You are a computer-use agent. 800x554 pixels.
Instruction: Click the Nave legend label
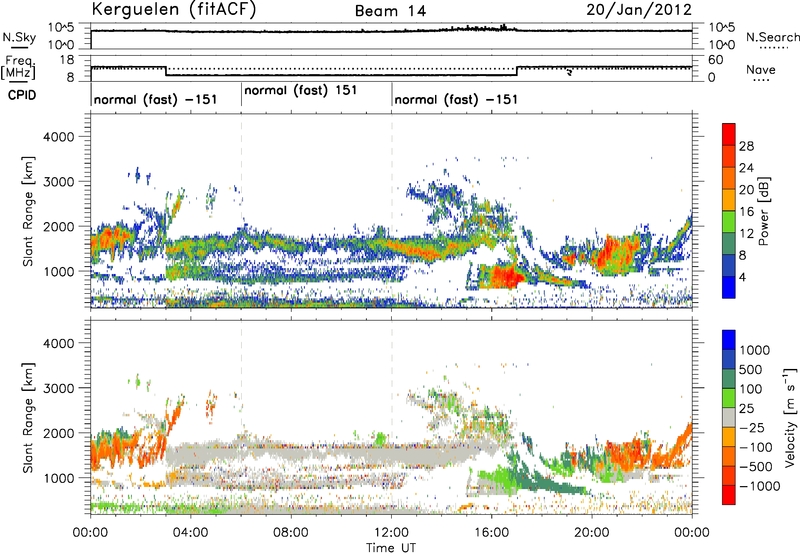(761, 69)
